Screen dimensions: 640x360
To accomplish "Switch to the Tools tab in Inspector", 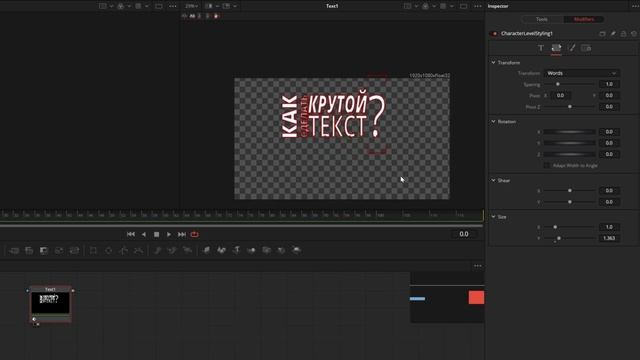I will [542, 19].
